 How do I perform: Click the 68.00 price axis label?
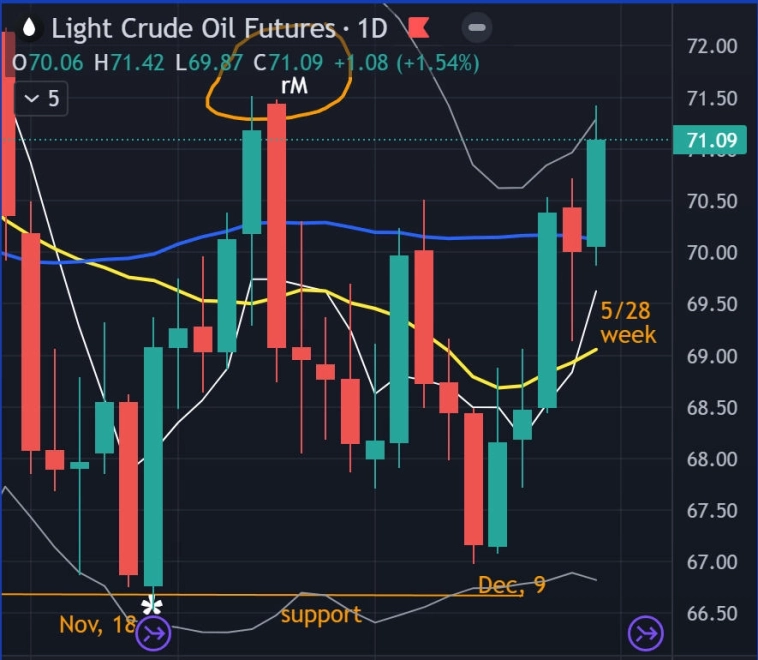click(712, 459)
